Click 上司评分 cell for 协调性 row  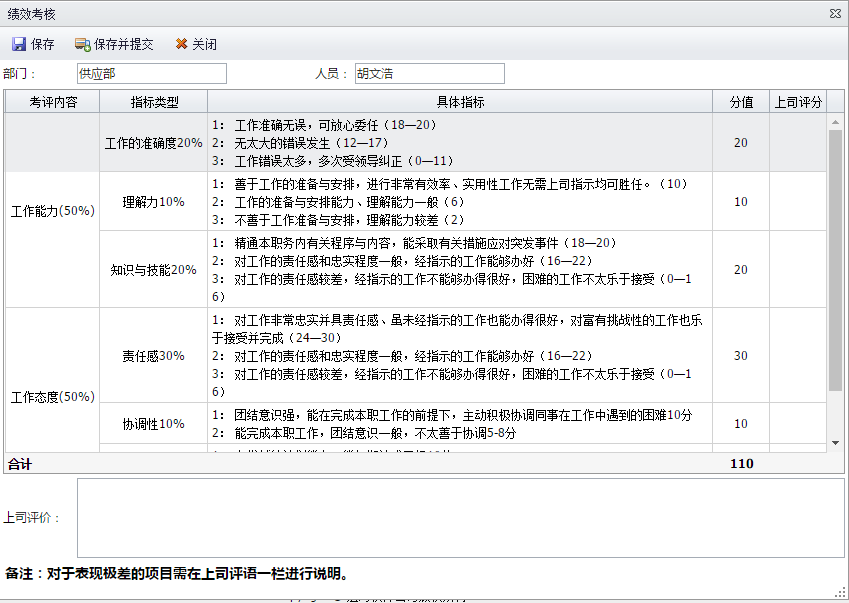pos(798,424)
